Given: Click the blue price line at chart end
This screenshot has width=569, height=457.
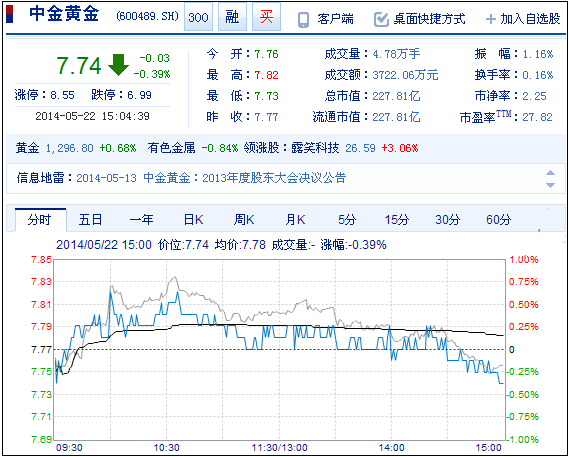Looking at the screenshot, I should [x=501, y=383].
